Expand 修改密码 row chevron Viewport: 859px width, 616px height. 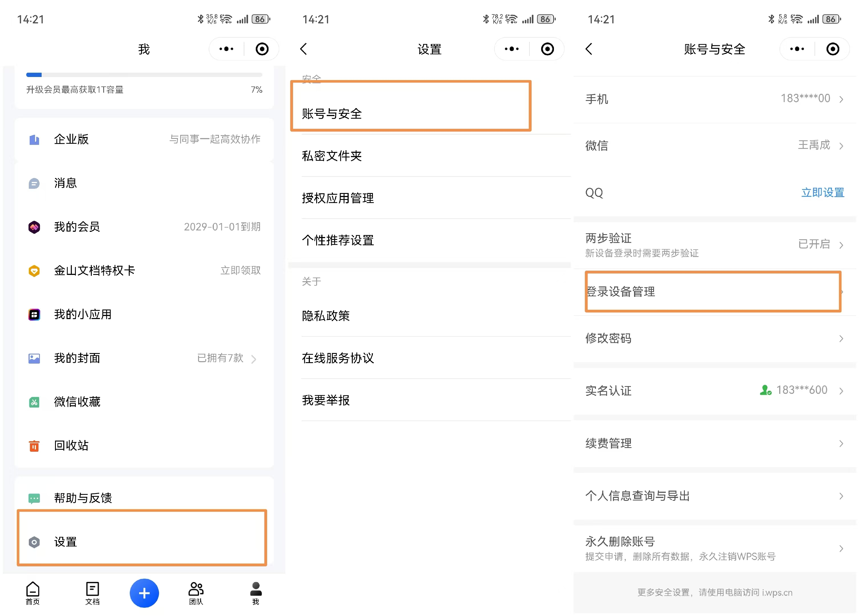point(841,339)
